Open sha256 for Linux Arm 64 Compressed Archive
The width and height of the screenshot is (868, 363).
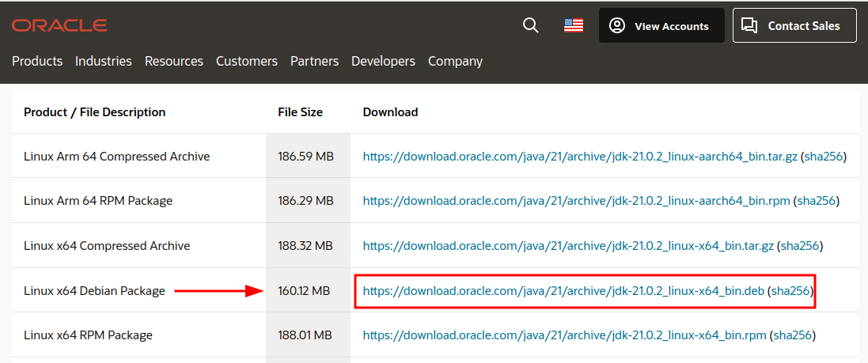(x=823, y=157)
